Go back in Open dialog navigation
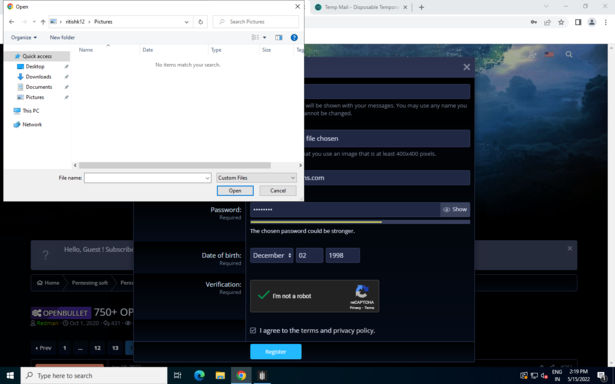 coord(12,22)
